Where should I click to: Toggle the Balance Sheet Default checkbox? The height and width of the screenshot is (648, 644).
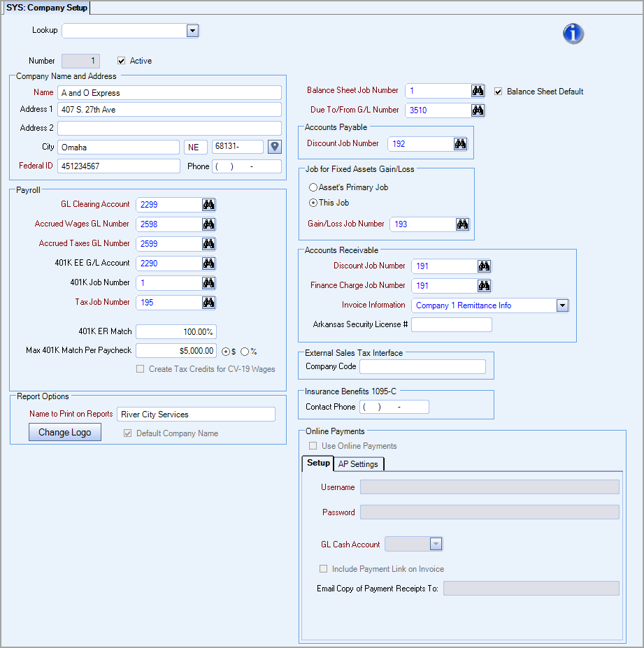(x=498, y=91)
